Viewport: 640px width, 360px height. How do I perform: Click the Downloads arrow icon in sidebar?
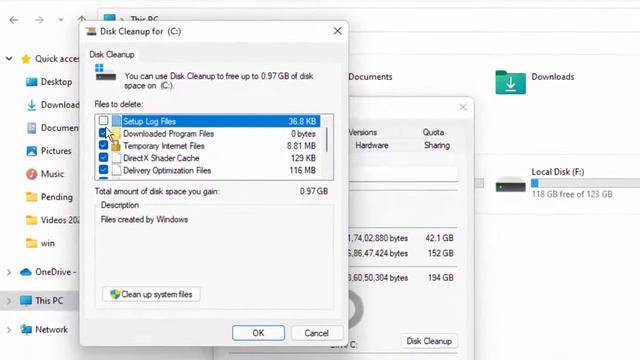[x=31, y=105]
